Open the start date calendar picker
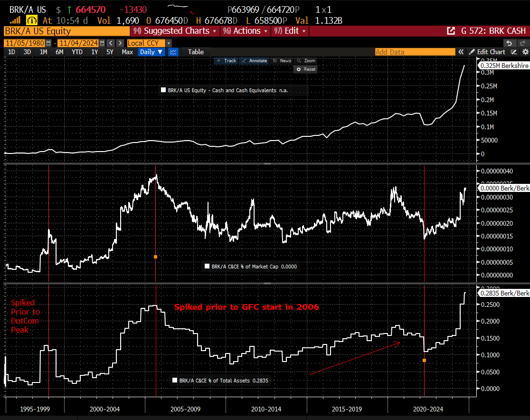This screenshot has width=530, height=420. click(x=48, y=43)
